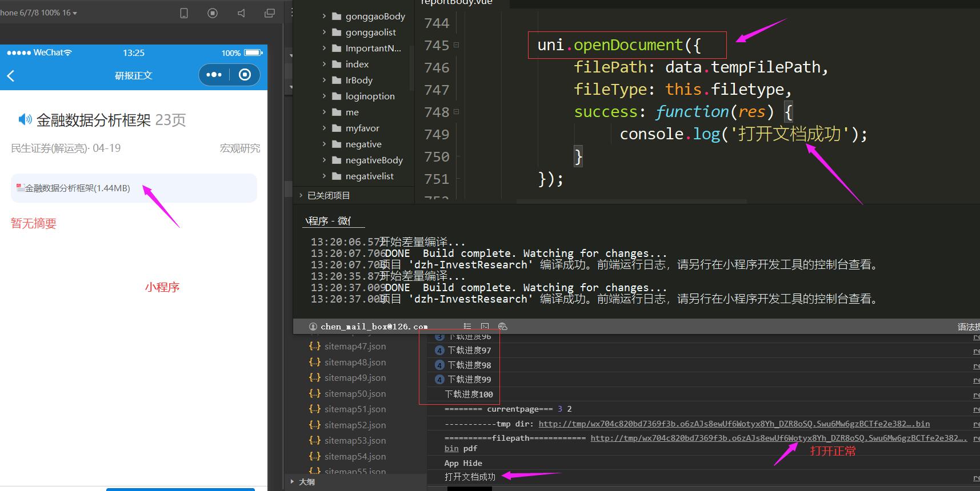The width and height of the screenshot is (980, 491).
Task: Expand the 已关闭项目 section
Action: 301,195
